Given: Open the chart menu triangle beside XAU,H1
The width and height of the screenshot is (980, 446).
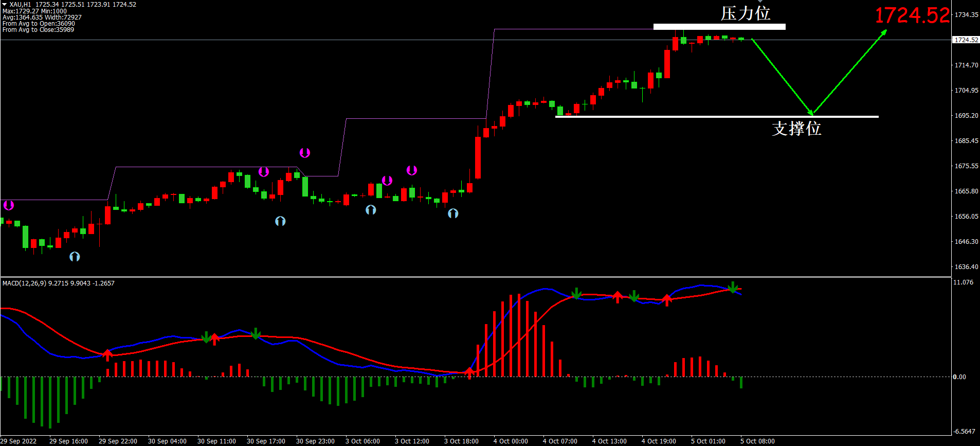Looking at the screenshot, I should 5,5.
